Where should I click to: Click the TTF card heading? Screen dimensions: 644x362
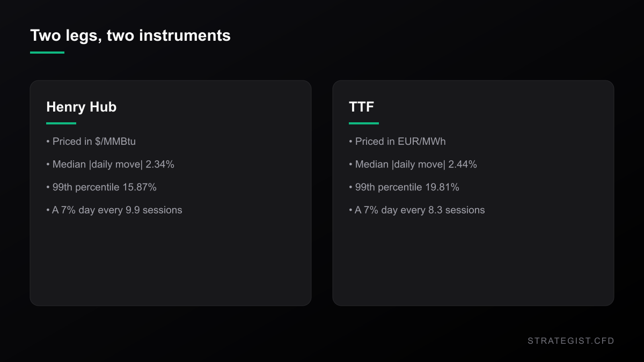[361, 107]
